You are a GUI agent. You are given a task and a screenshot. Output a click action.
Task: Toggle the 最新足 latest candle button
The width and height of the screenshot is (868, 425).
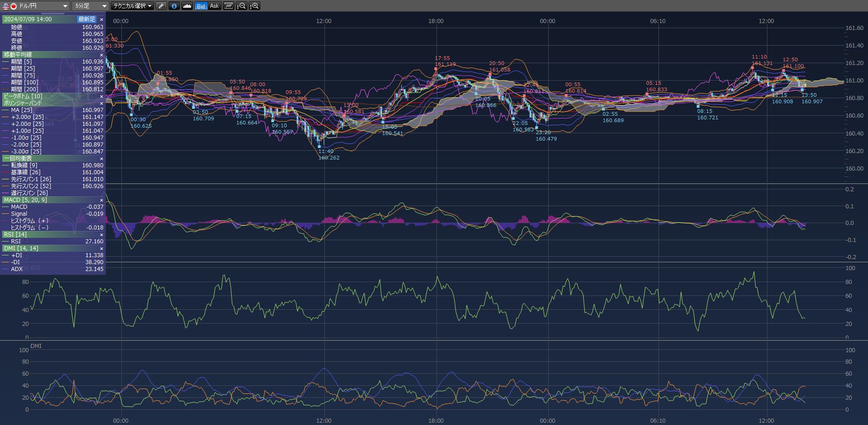[x=86, y=19]
